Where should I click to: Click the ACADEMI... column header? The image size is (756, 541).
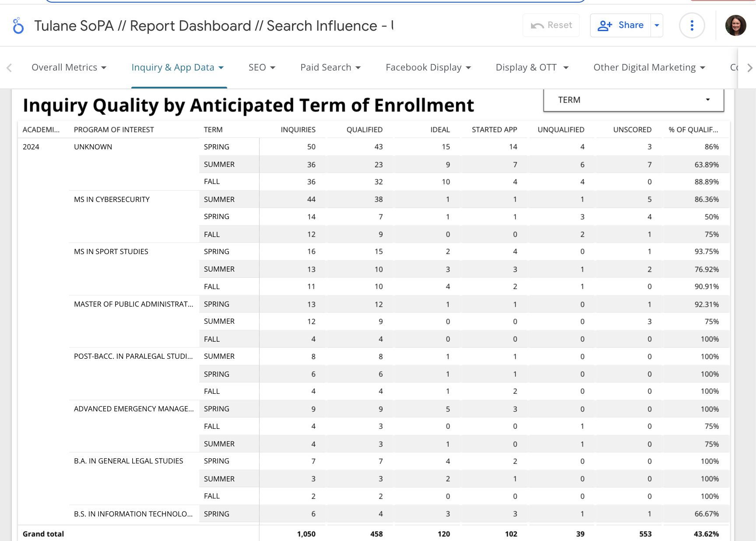(x=41, y=130)
